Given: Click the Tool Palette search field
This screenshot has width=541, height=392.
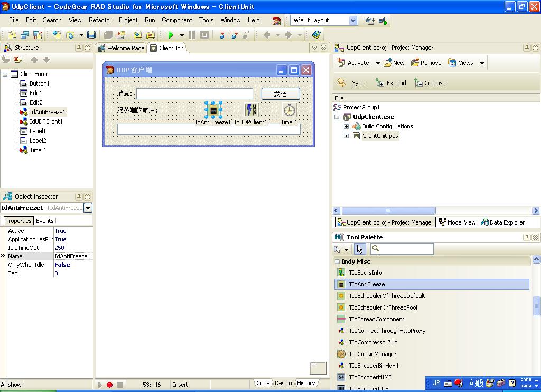Looking at the screenshot, I should click(x=402, y=249).
